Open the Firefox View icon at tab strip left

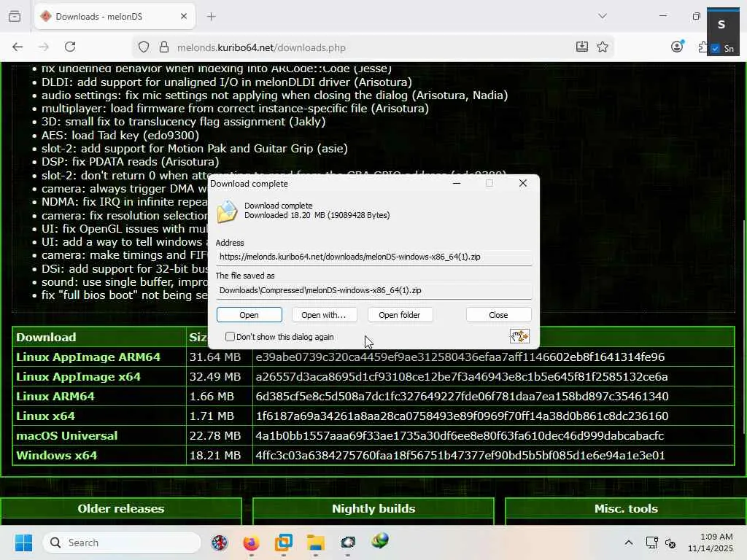coord(15,16)
